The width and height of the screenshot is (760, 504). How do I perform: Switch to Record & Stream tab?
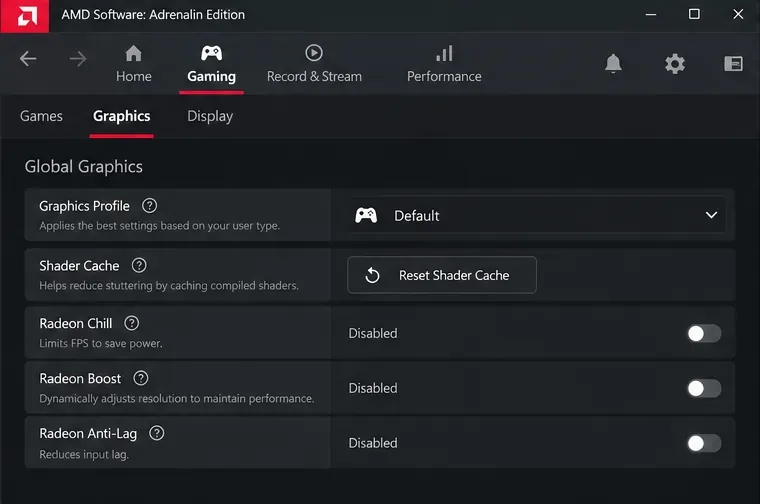coord(314,64)
